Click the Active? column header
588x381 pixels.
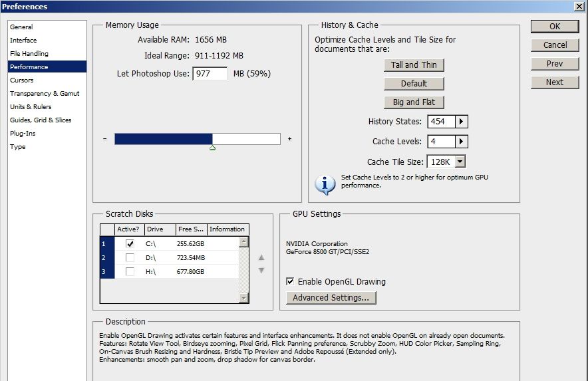130,229
